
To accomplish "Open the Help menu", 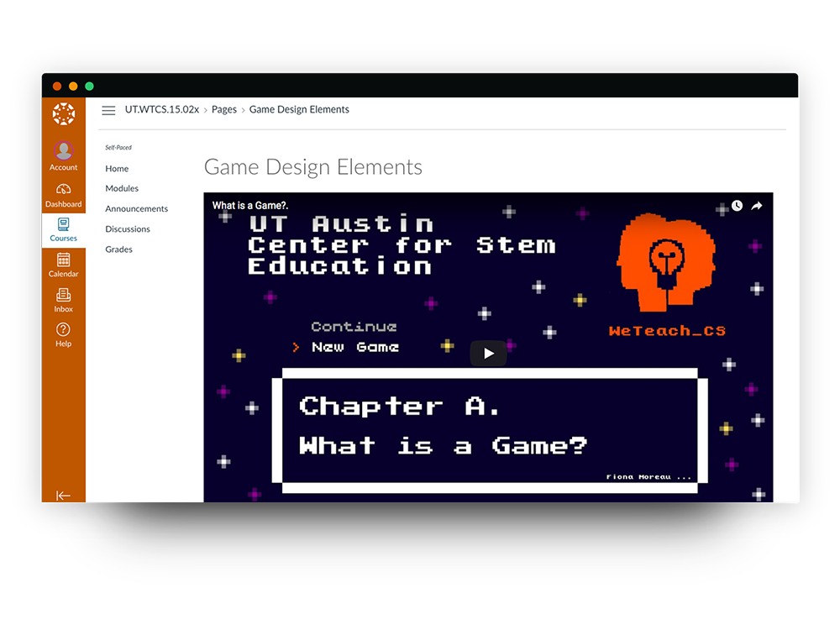I will tap(63, 335).
